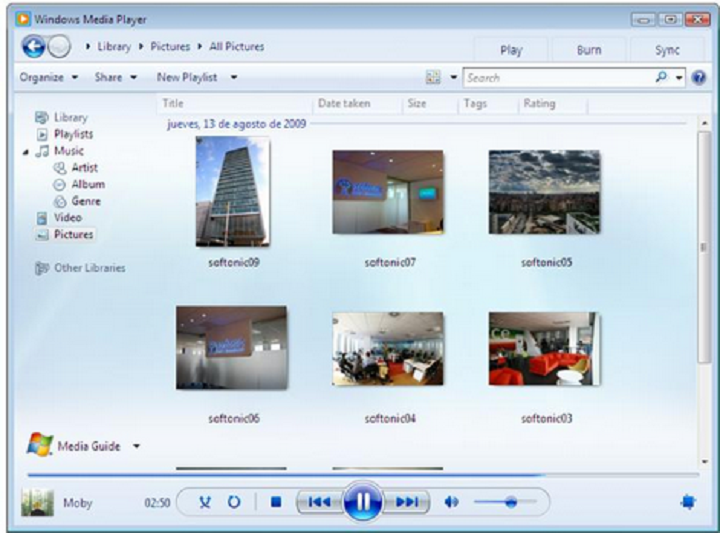Click the date group header jueves 13 de agosto

236,123
